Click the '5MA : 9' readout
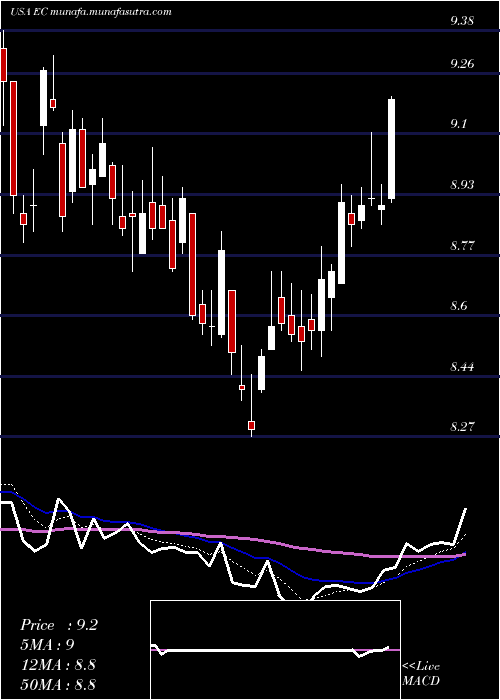500x700 pixels. (47, 645)
